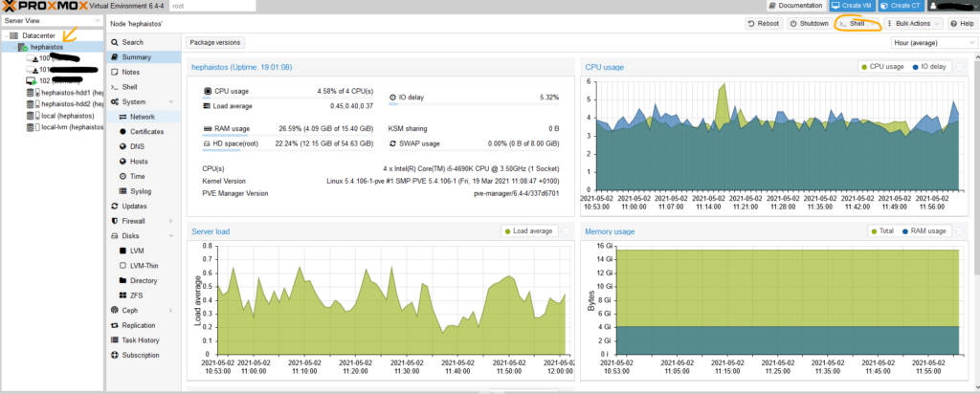Viewport: 980px width, 394px height.
Task: Click the hephaistos node icon
Action: tap(23, 47)
